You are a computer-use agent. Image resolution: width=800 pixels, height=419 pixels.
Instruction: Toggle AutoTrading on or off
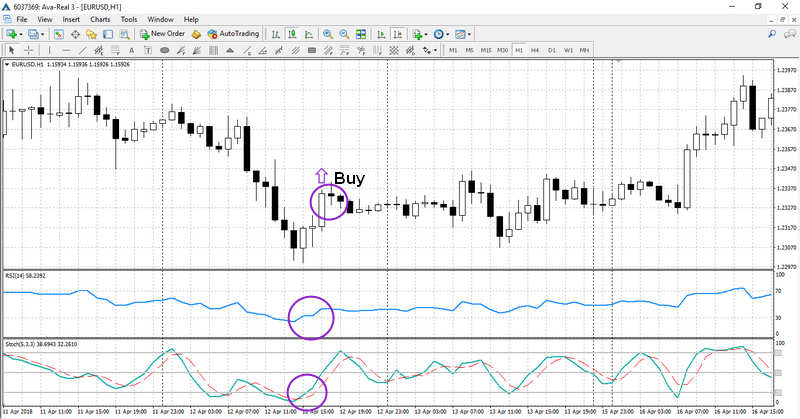point(226,34)
